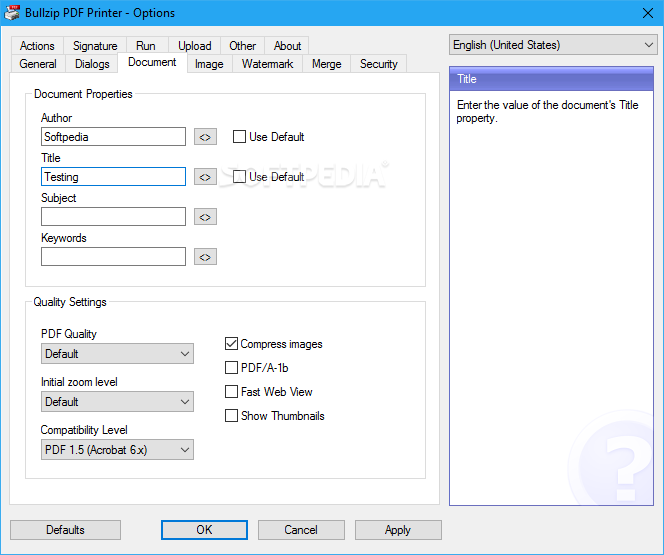Click the macro button next to Title field
Viewport: 664px width, 555px height.
(205, 177)
